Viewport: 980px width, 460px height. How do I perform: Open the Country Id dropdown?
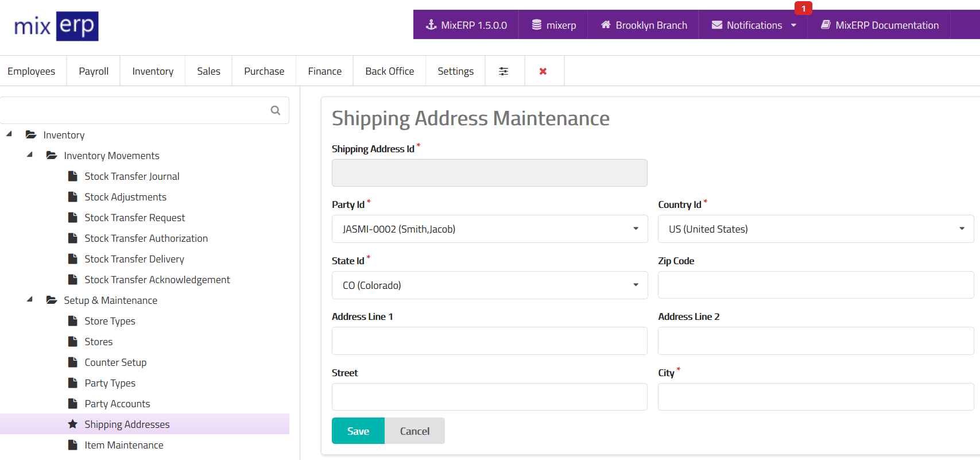pyautogui.click(x=815, y=229)
